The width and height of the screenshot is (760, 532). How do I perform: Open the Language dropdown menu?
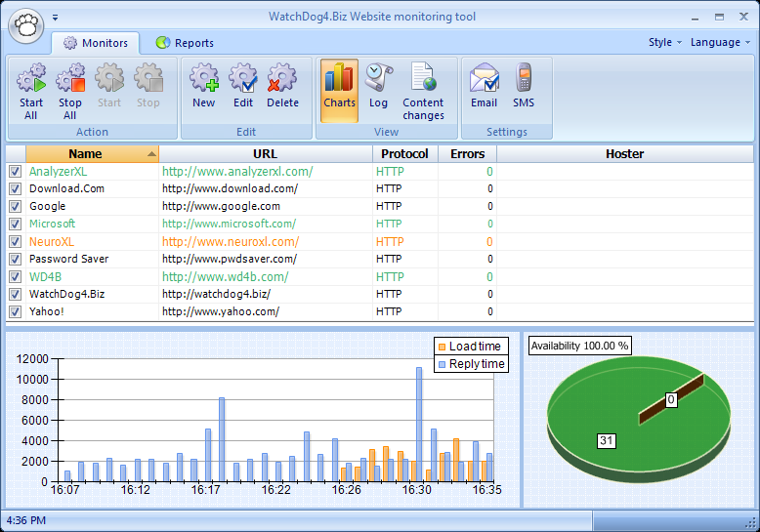(720, 42)
